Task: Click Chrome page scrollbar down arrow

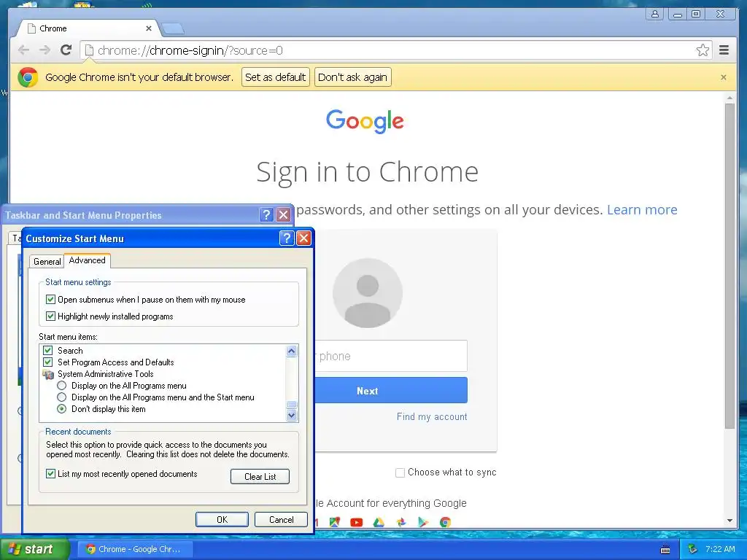Action: 729,521
